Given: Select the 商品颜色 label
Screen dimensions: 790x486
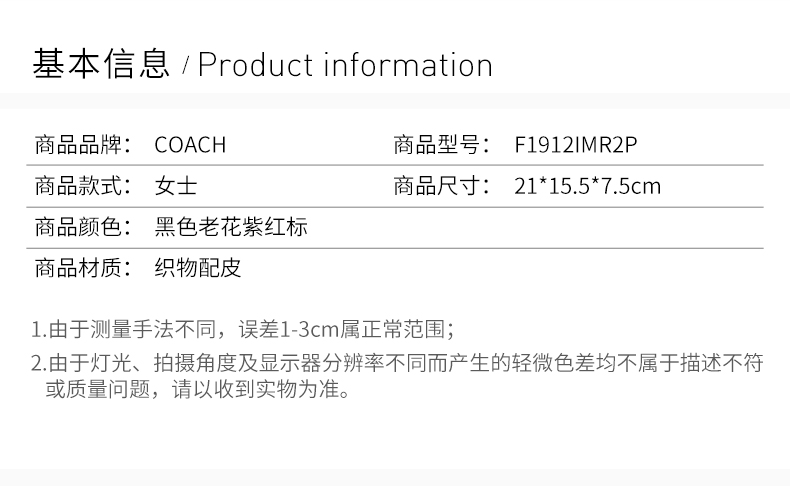Looking at the screenshot, I should click(x=83, y=227).
